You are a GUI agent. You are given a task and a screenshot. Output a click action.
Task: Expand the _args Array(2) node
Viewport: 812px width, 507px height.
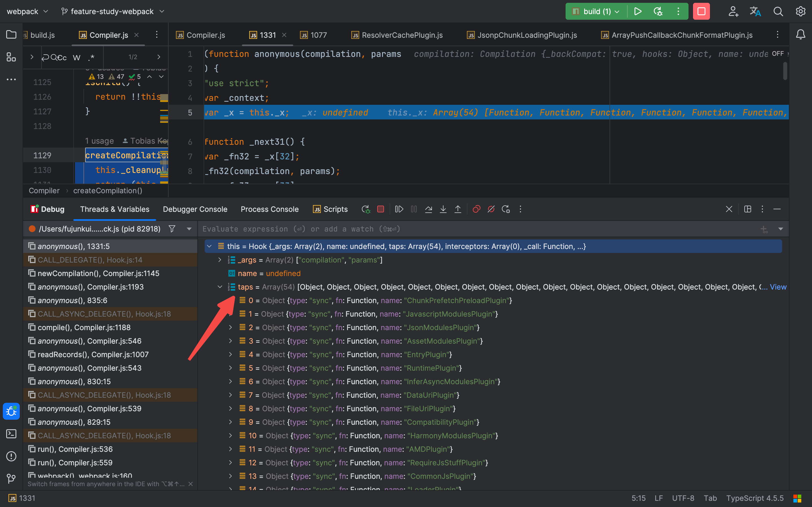click(x=220, y=260)
